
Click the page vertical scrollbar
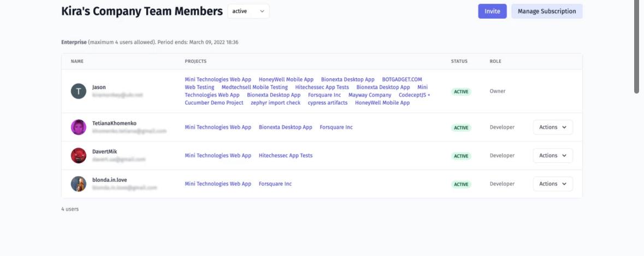636,46
